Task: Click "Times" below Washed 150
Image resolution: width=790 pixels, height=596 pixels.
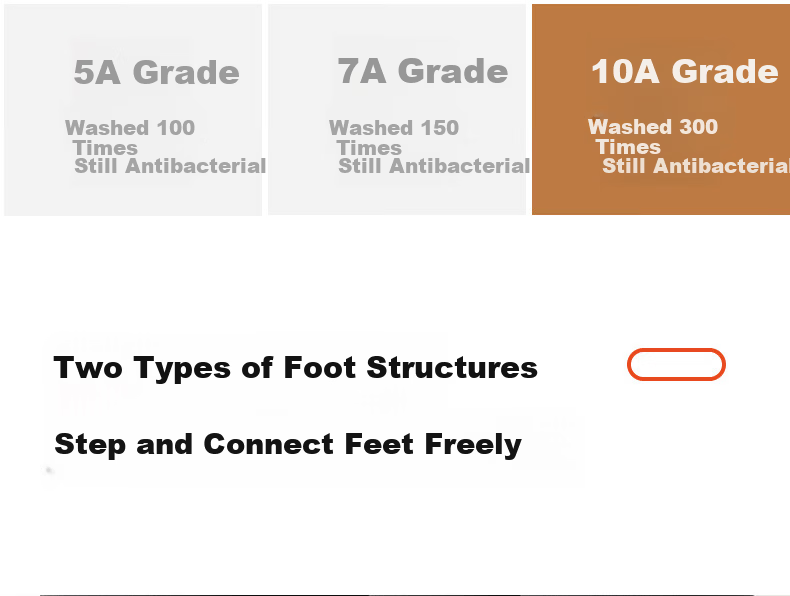Action: click(369, 148)
